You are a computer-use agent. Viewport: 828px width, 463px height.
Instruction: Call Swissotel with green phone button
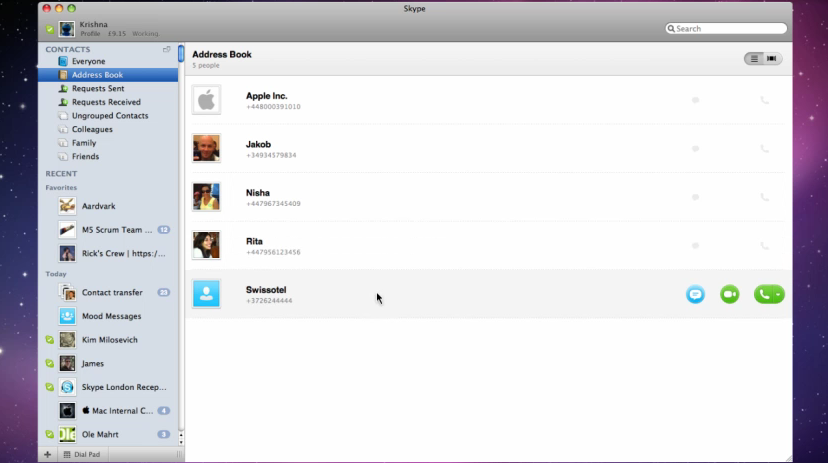764,294
